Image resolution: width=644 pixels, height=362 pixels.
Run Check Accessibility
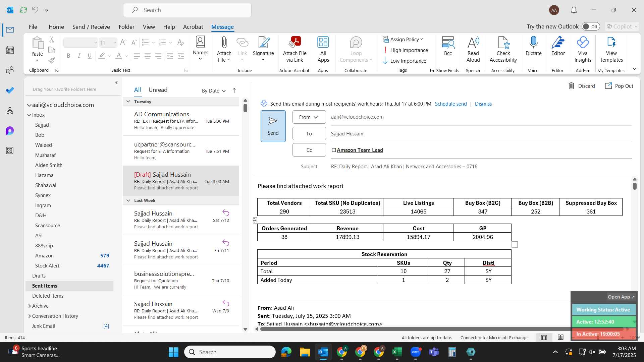(503, 49)
